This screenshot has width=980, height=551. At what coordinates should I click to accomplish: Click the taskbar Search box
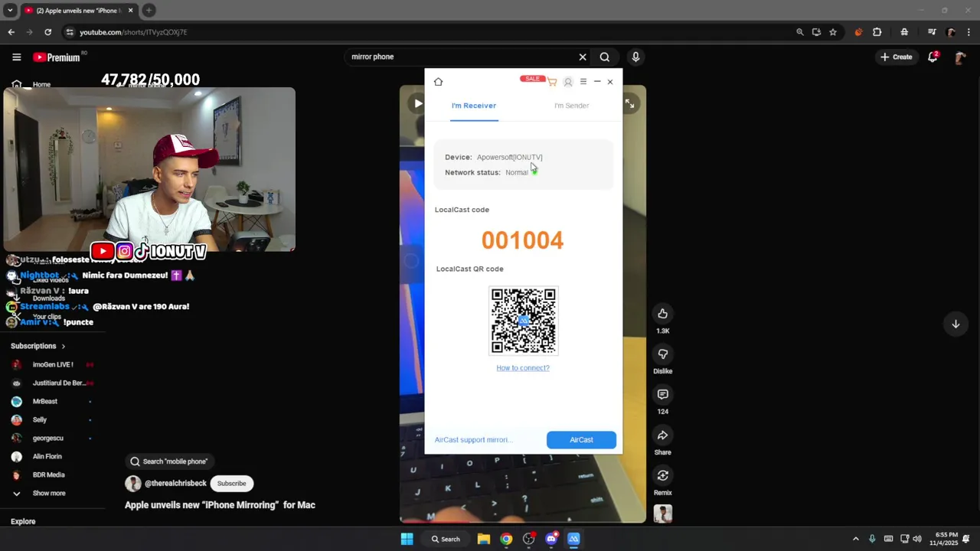coord(446,539)
